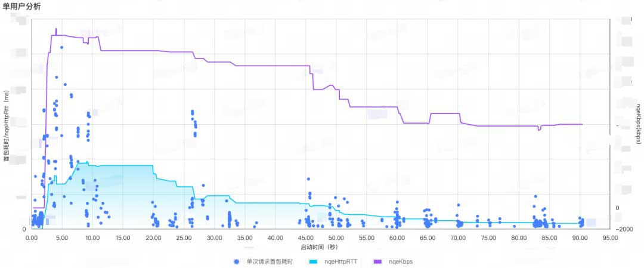Click the 0.00 x-axis tick label
644x268 pixels.
click(x=31, y=238)
